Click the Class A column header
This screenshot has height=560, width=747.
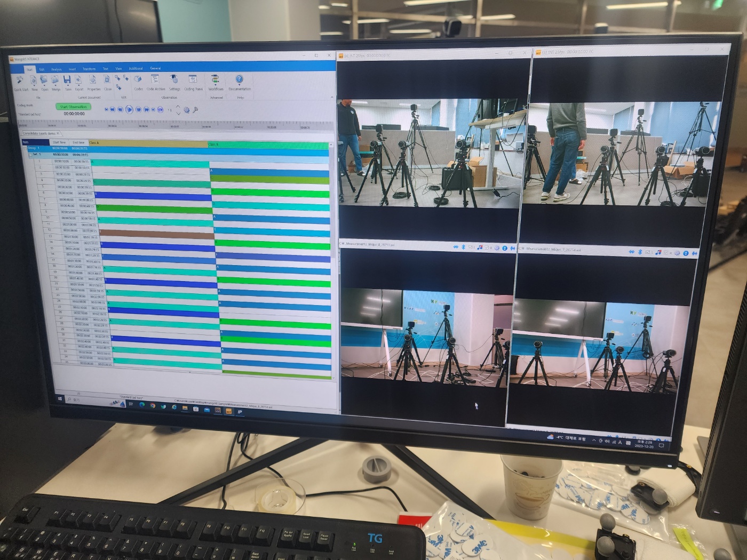[x=148, y=143]
